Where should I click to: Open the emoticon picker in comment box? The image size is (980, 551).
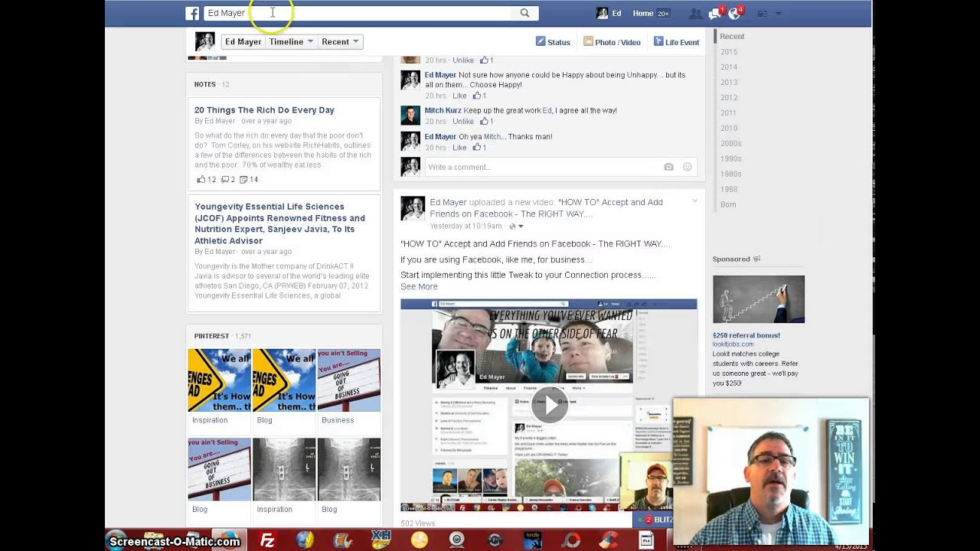coord(688,167)
